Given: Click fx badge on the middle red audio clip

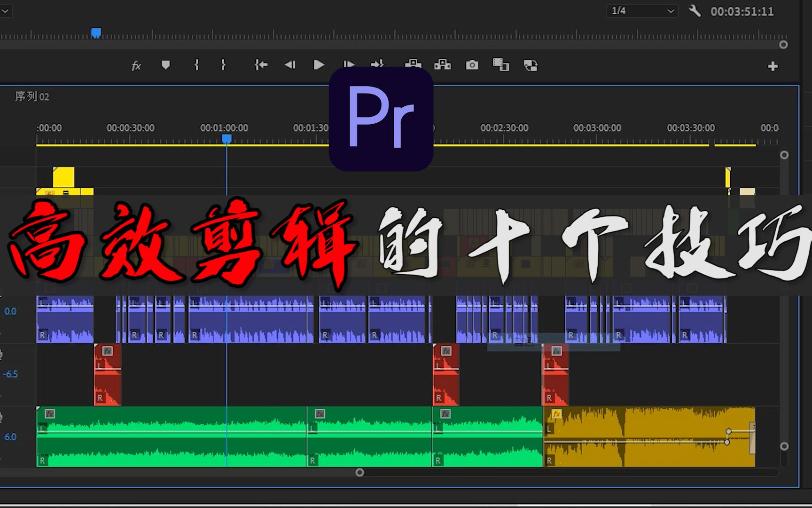Looking at the screenshot, I should click(x=446, y=351).
